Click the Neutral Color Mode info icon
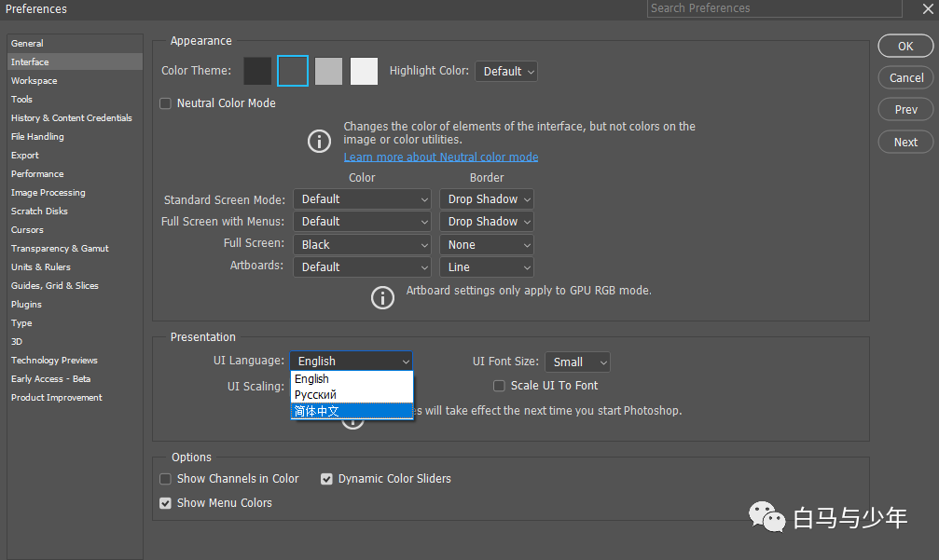 click(319, 142)
